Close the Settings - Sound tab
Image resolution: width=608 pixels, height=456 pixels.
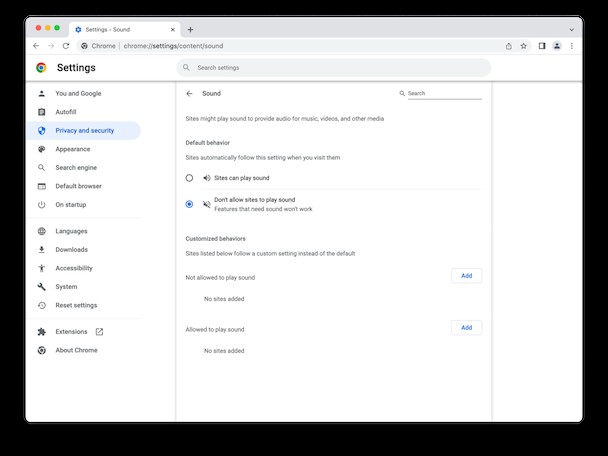point(173,29)
